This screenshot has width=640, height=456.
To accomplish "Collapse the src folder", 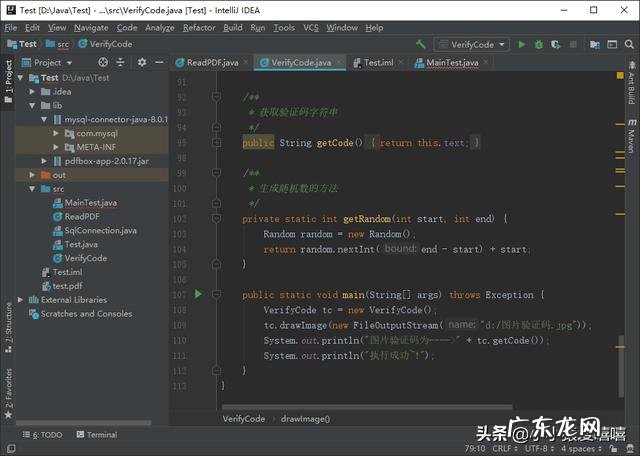I will point(32,189).
